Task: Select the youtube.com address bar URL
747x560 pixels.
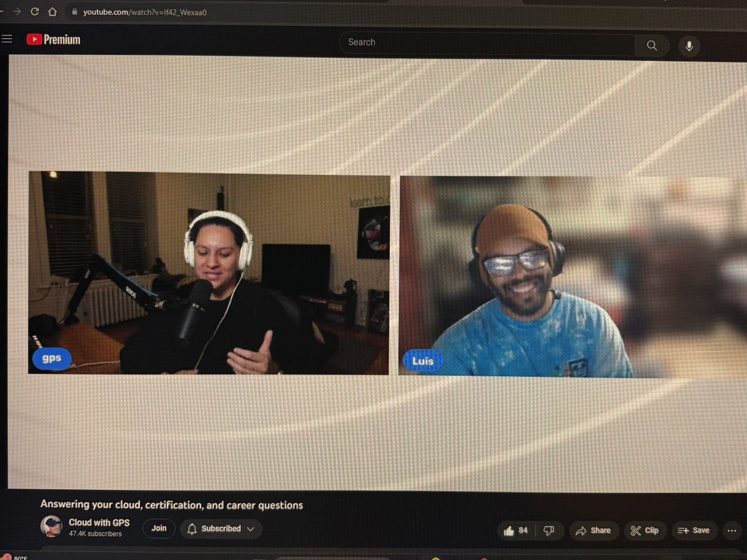Action: [x=145, y=12]
